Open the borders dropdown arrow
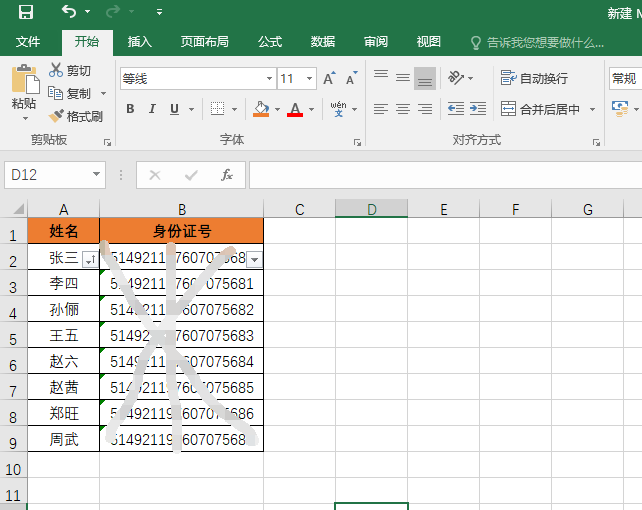642x510 pixels. pos(235,109)
